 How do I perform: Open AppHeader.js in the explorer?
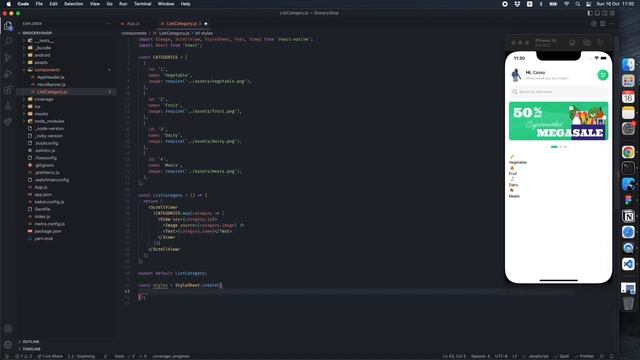[51, 77]
